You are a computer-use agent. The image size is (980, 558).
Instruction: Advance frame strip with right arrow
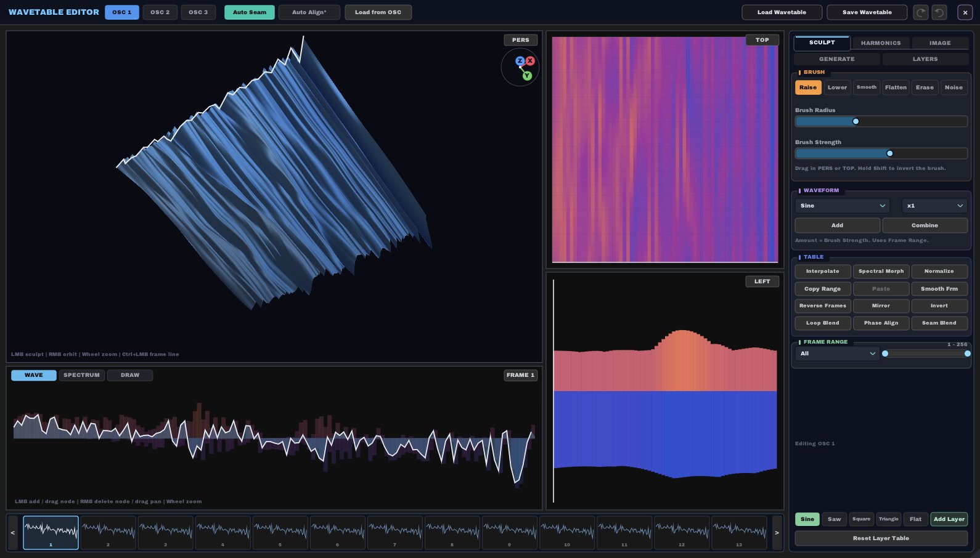click(777, 533)
